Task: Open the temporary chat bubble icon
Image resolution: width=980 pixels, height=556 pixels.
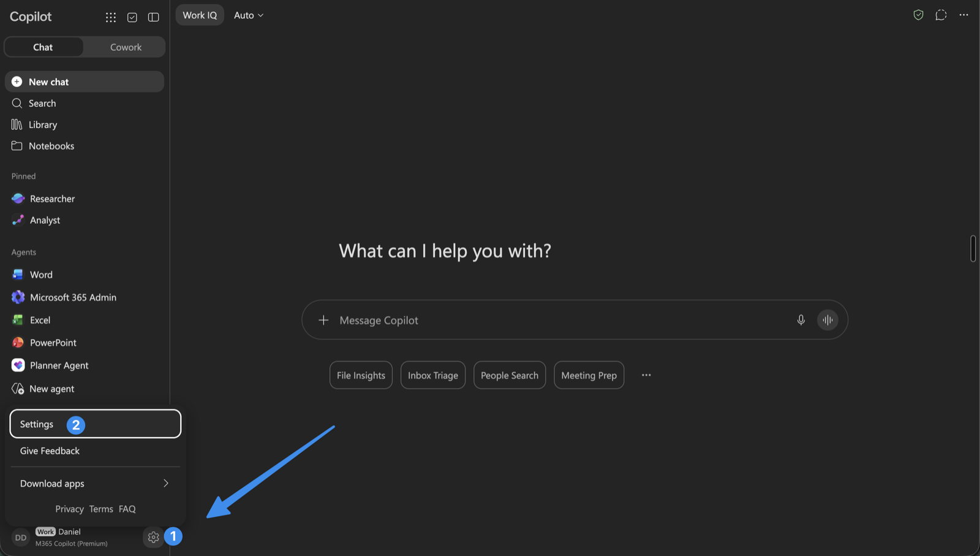Action: 941,15
